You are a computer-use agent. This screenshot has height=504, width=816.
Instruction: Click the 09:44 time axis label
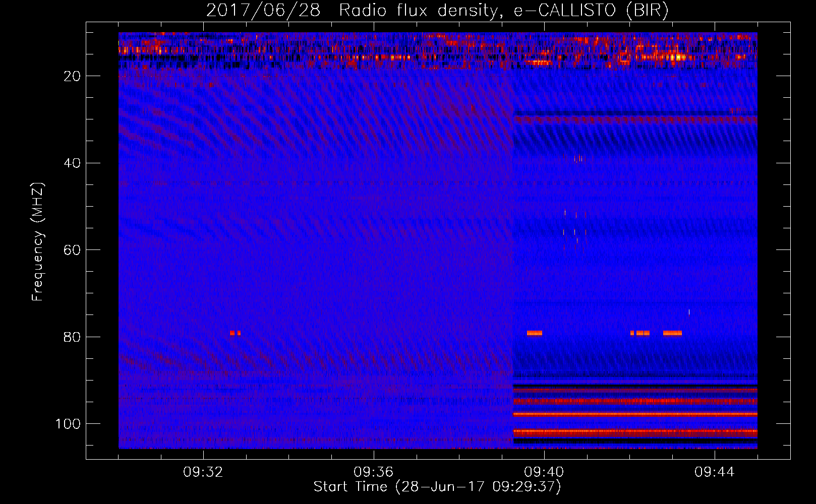(715, 472)
